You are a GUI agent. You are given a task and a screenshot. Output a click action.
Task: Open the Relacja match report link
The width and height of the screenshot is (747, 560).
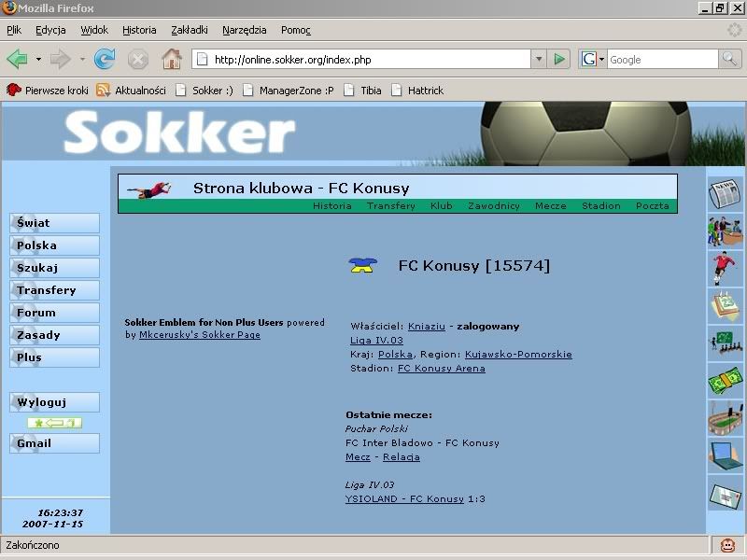402,456
